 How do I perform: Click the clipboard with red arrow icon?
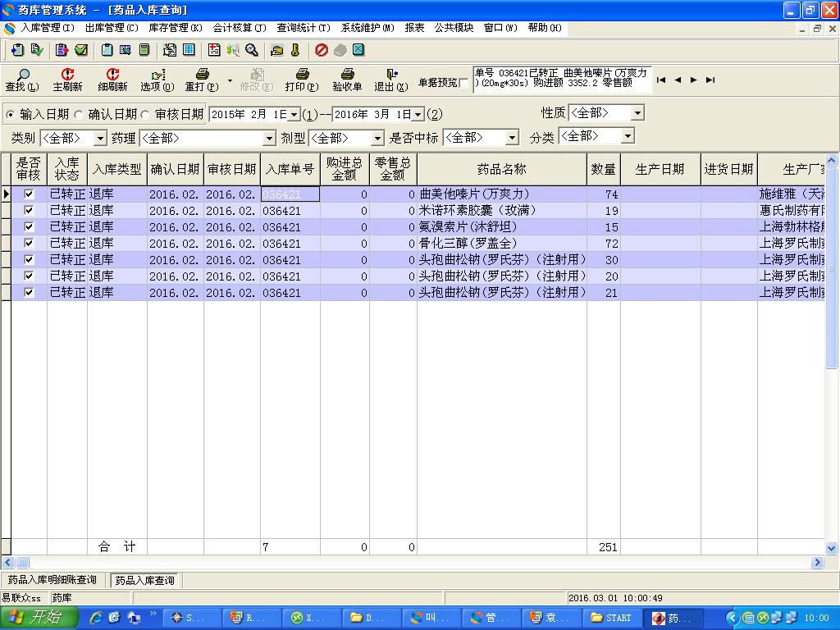tap(62, 50)
